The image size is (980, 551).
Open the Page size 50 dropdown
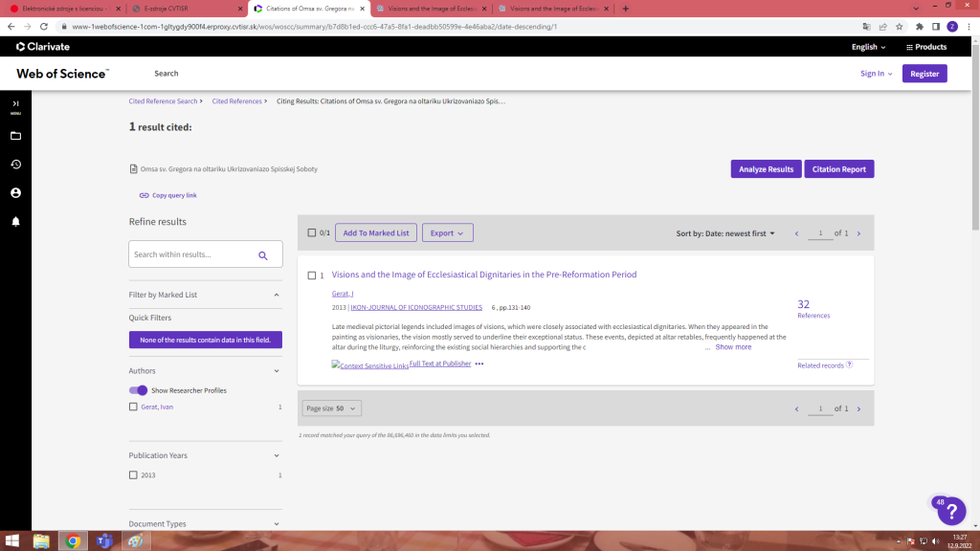click(331, 408)
